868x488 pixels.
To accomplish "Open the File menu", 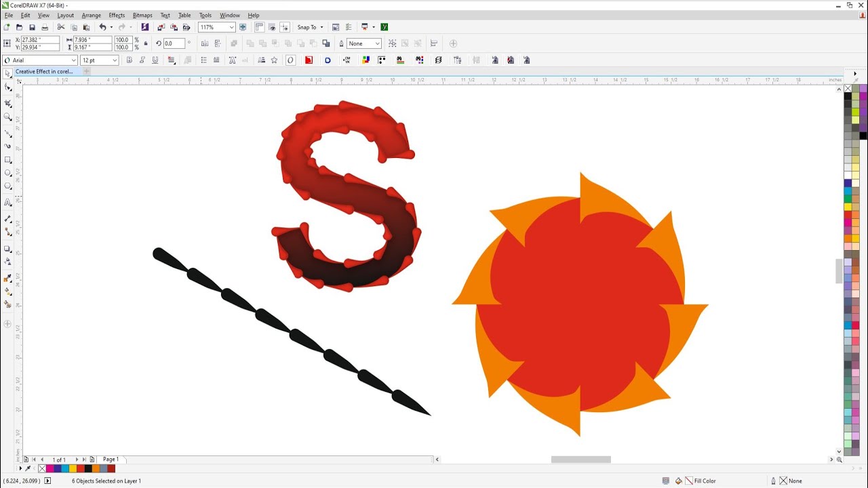I will (9, 15).
